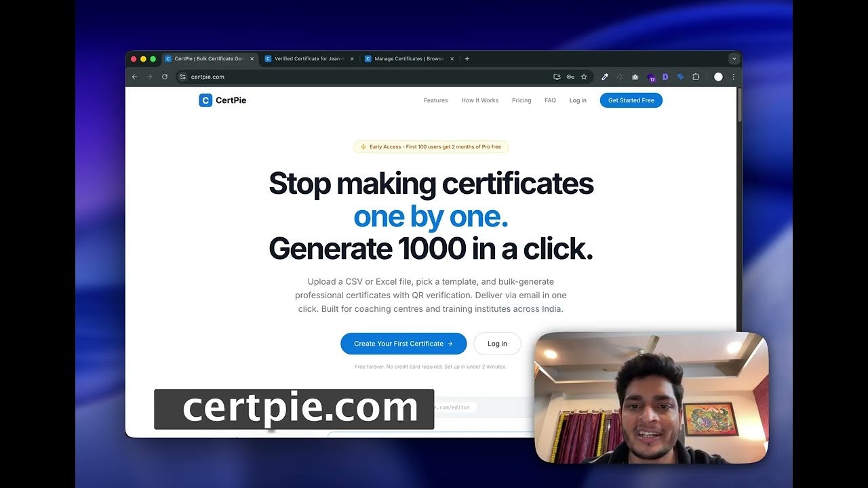The width and height of the screenshot is (868, 488).
Task: Open the site information icon in address bar
Action: pos(182,77)
